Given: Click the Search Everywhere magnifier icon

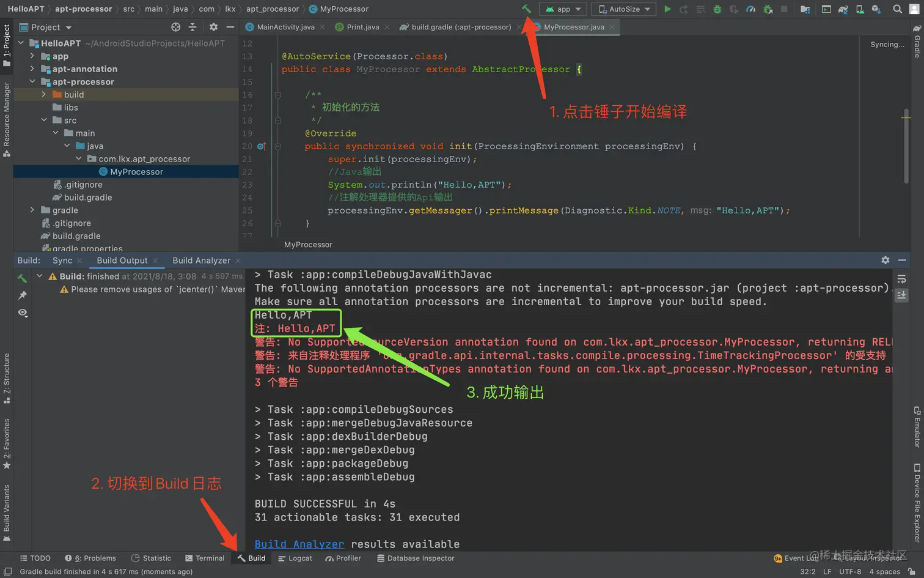Looking at the screenshot, I should (x=897, y=9).
